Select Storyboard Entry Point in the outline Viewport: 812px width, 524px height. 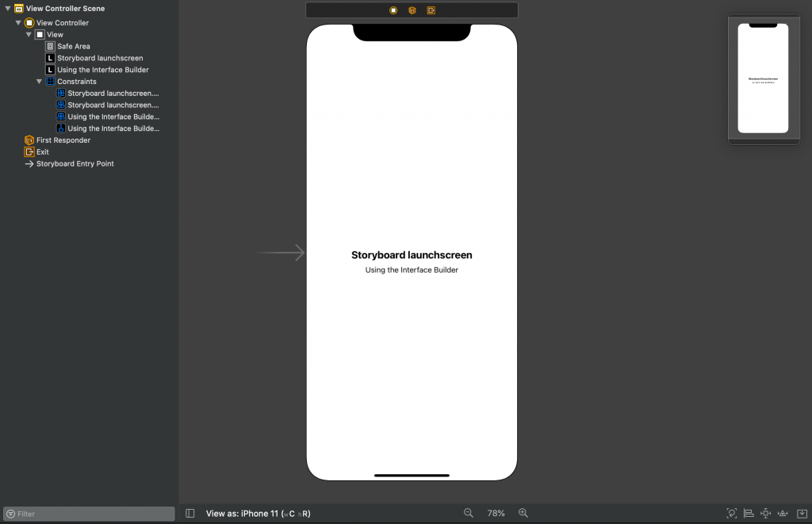[75, 164]
